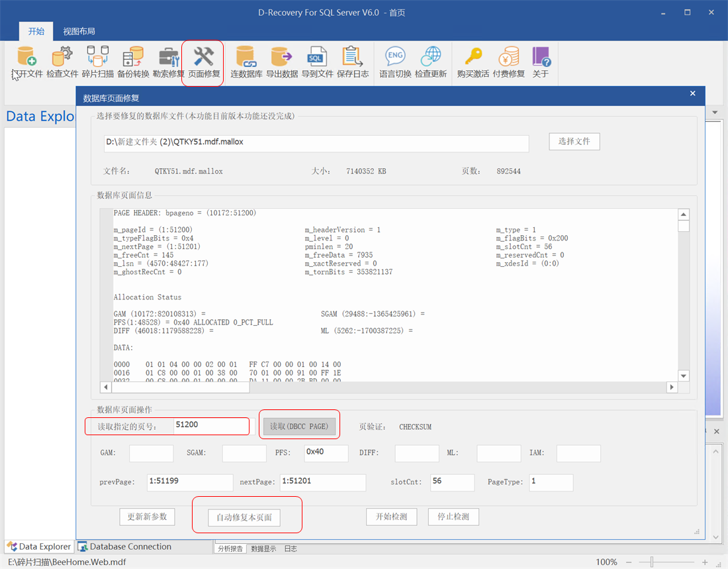Select the 页面修复 page repair tool

click(204, 62)
